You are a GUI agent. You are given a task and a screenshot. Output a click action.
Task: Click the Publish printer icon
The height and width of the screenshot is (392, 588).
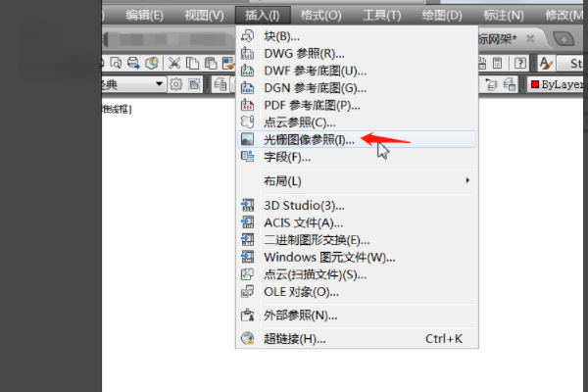point(133,63)
